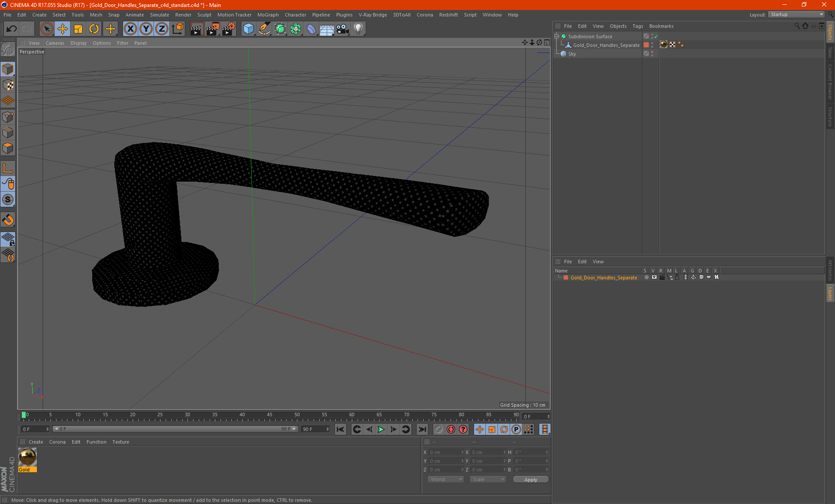Add Light object bulb icon

358,29
